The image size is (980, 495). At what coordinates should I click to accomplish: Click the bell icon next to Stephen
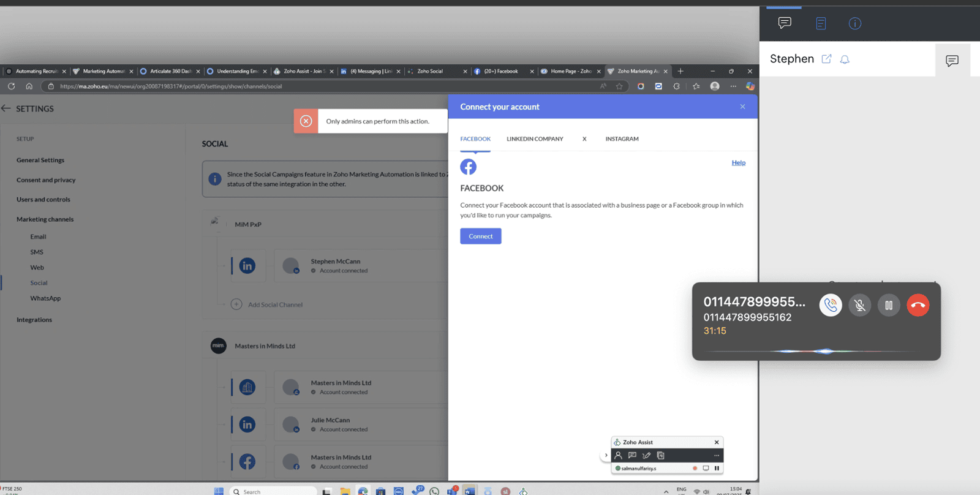[845, 59]
